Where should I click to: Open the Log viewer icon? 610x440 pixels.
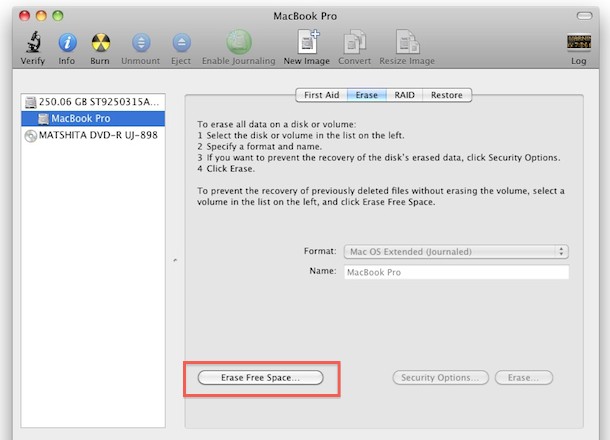pos(579,42)
